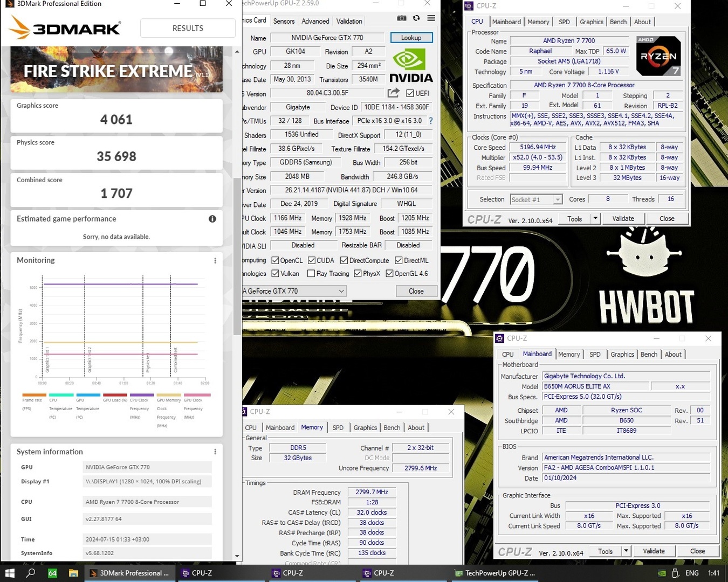The width and height of the screenshot is (728, 582).
Task: Click the GPU Load red legend swatch
Action: [x=115, y=395]
